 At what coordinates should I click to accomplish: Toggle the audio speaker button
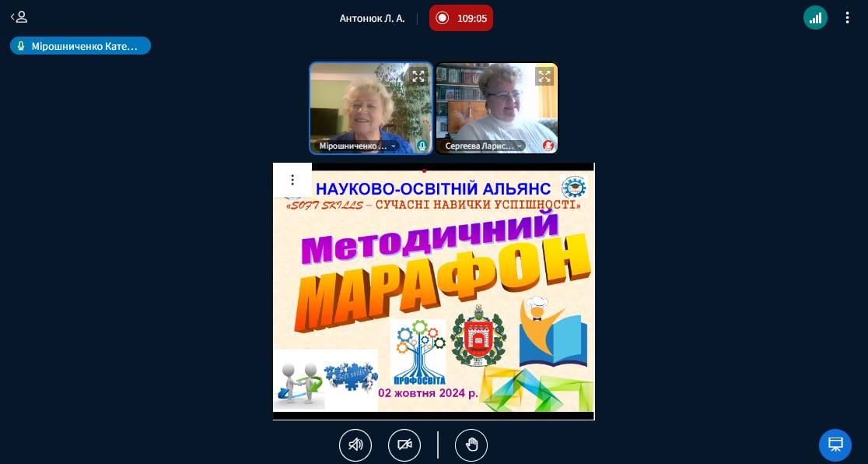pos(355,445)
